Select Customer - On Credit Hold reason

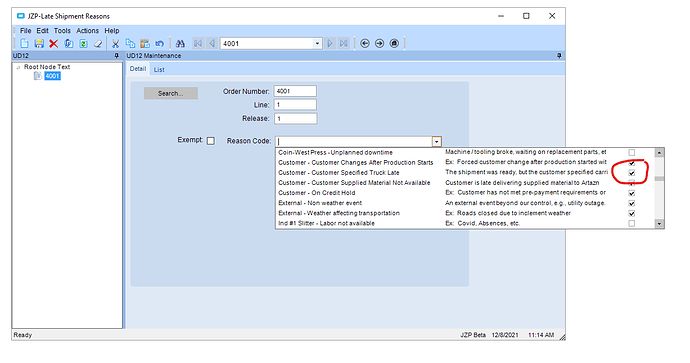(316, 193)
